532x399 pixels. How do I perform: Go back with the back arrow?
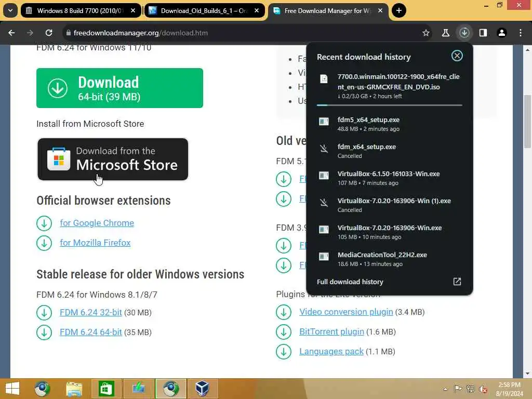(11, 33)
